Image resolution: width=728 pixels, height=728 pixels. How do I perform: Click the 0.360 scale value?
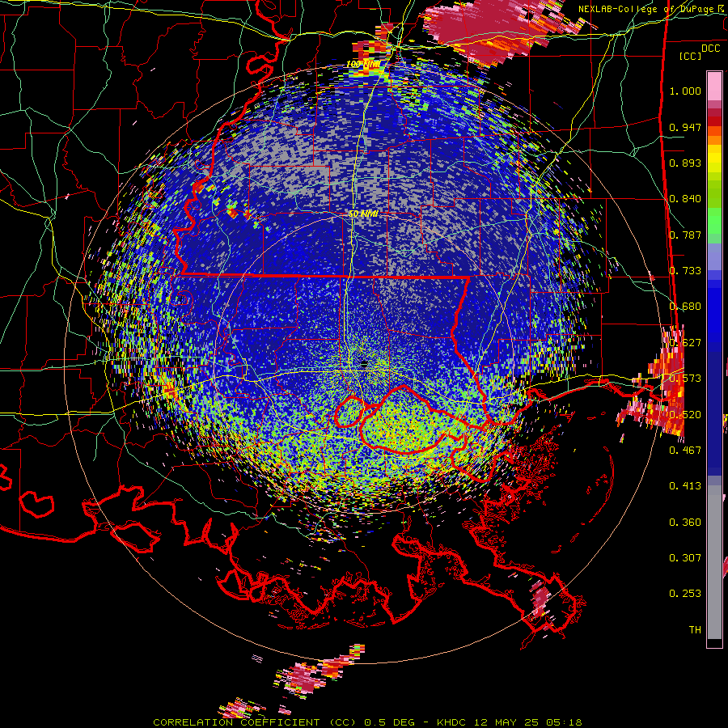(x=685, y=523)
